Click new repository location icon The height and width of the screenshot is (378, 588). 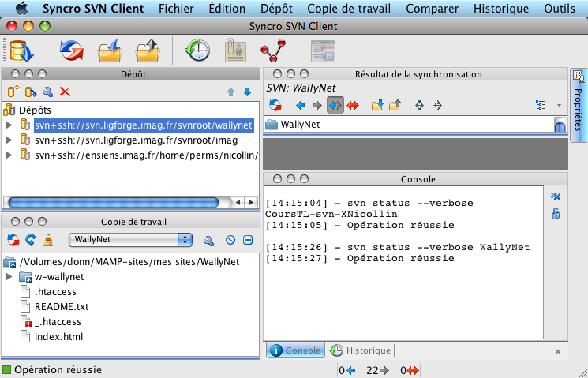(x=13, y=92)
